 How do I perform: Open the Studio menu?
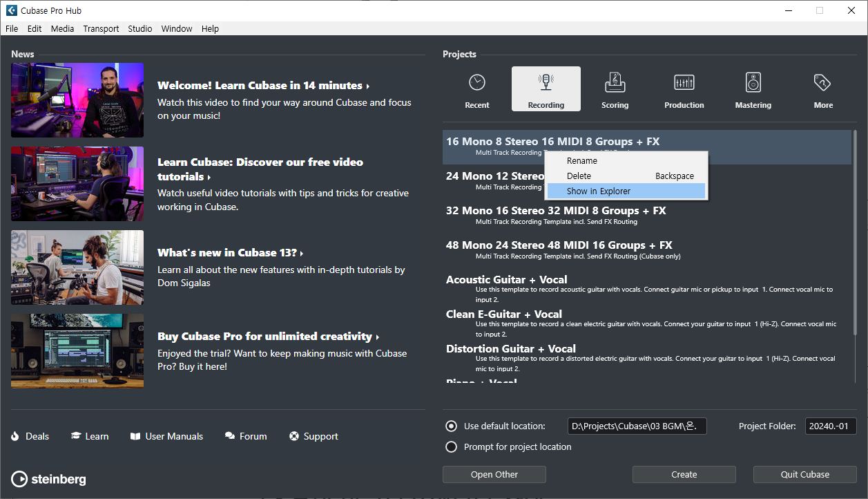(x=140, y=28)
